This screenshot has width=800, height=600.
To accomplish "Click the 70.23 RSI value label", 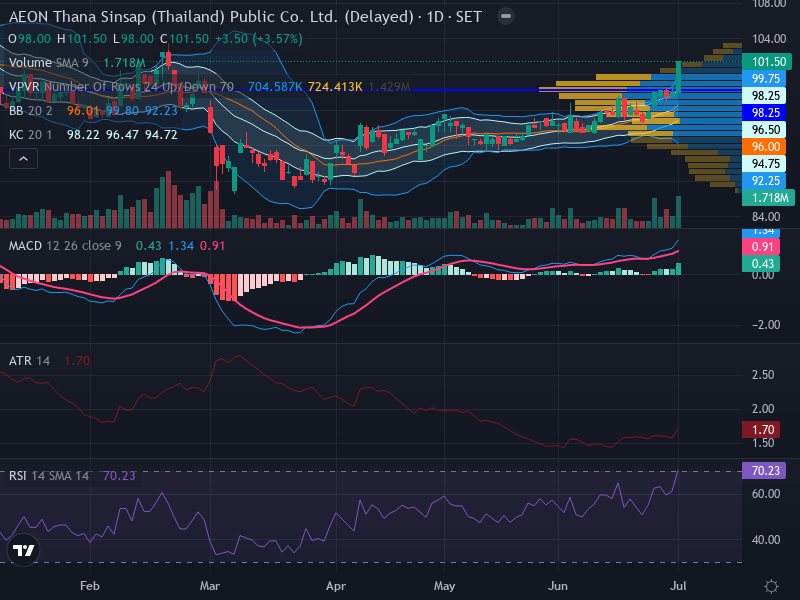I will tap(764, 470).
